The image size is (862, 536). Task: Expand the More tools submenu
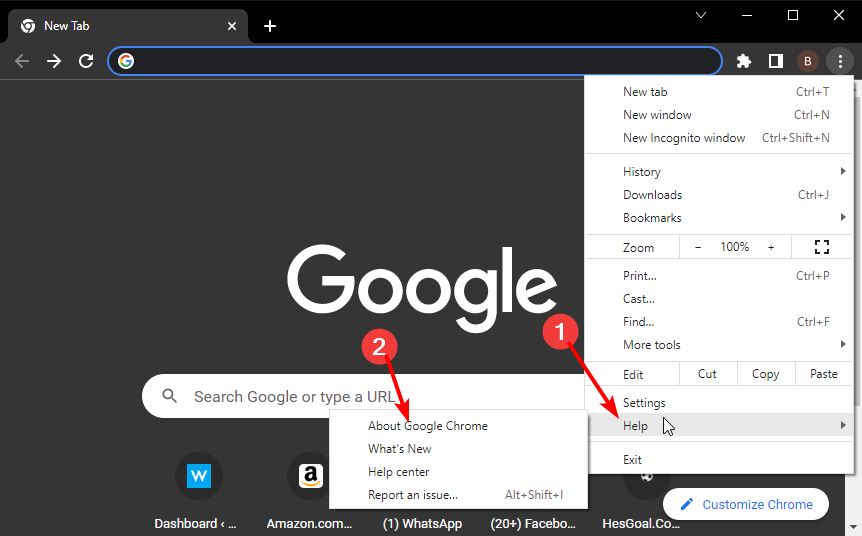point(720,345)
